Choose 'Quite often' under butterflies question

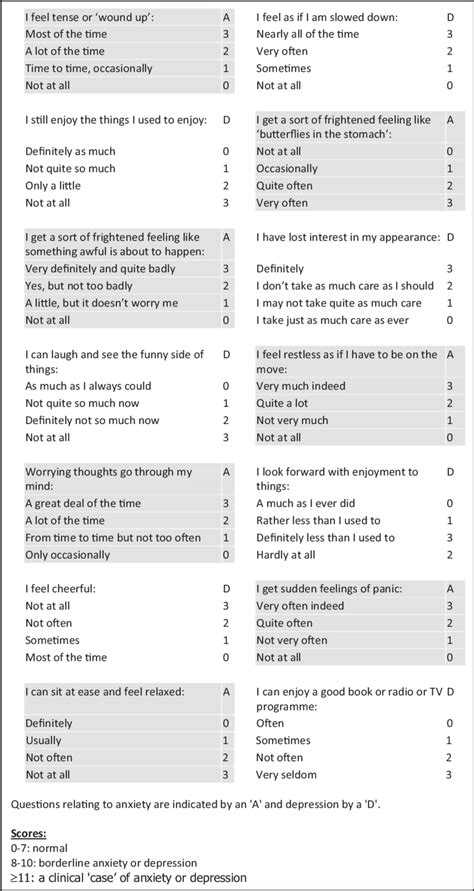(x=284, y=186)
